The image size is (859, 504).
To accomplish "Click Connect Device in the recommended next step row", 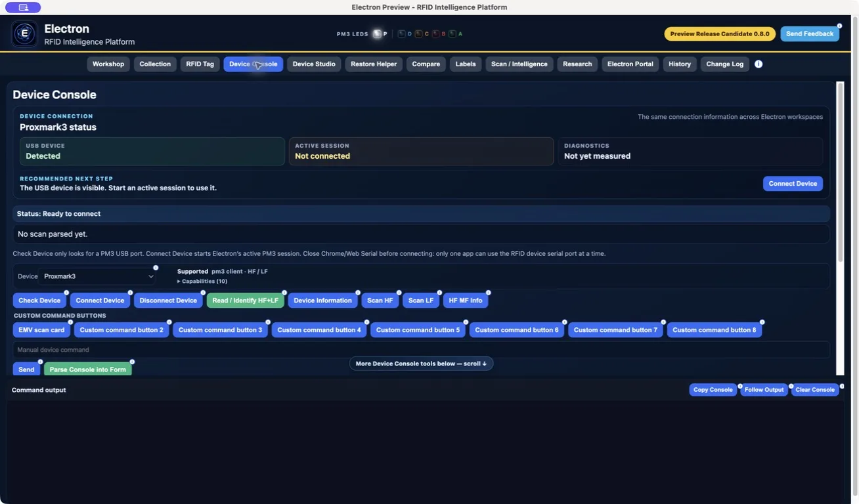I will (793, 184).
